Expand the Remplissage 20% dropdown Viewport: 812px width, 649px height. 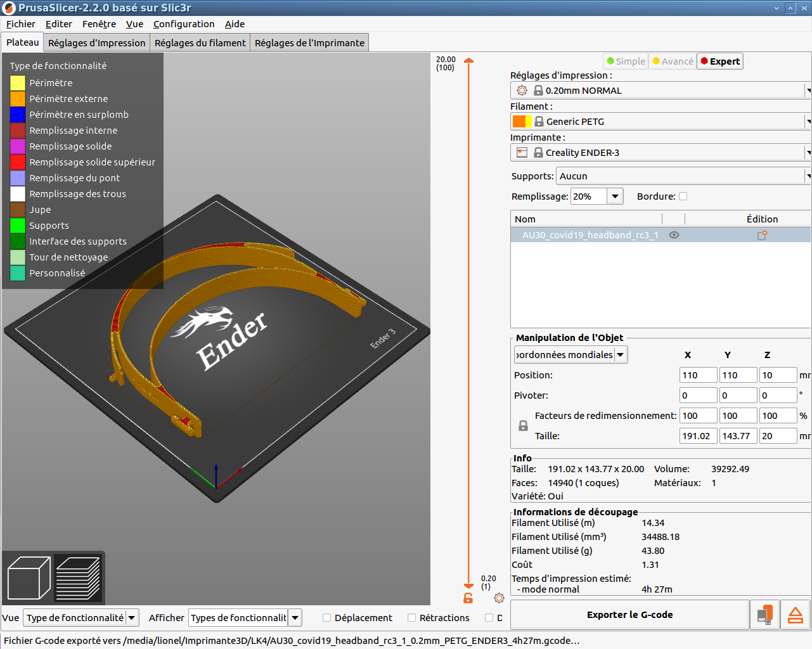(x=614, y=196)
